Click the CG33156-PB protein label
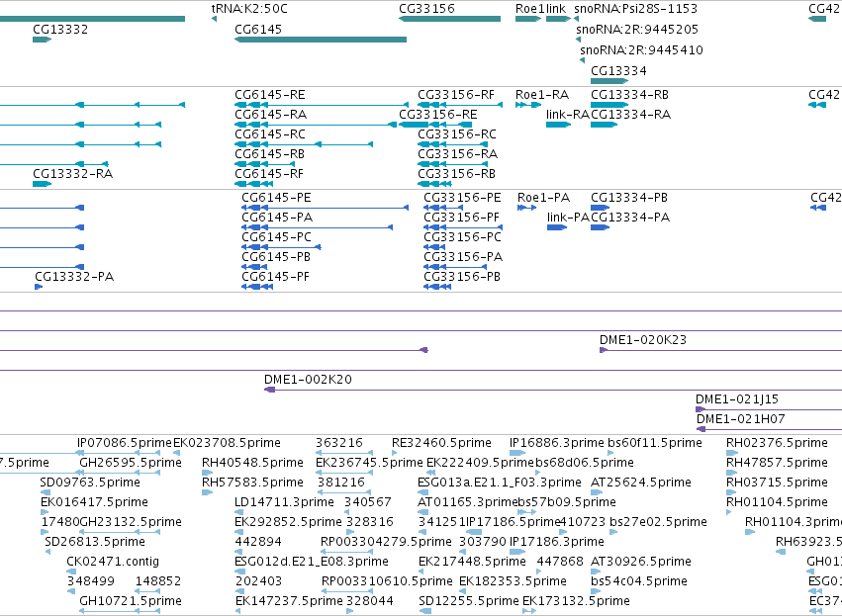 tap(462, 277)
